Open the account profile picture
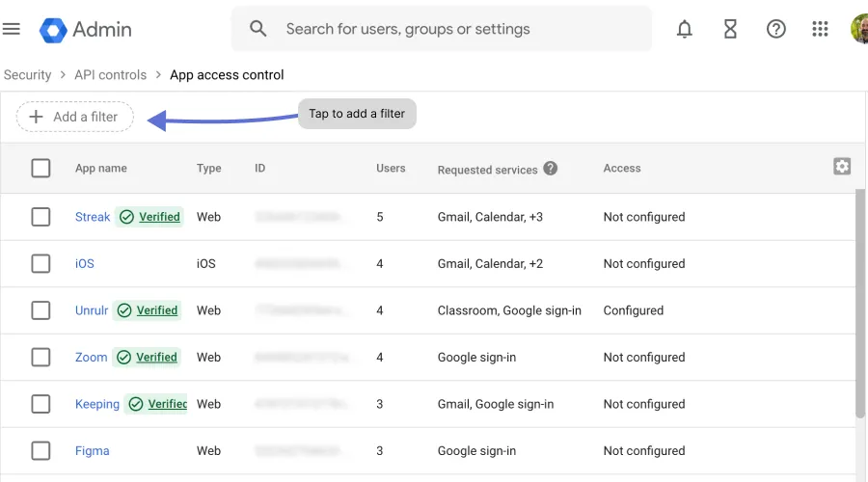Image resolution: width=868 pixels, height=482 pixels. click(x=859, y=29)
